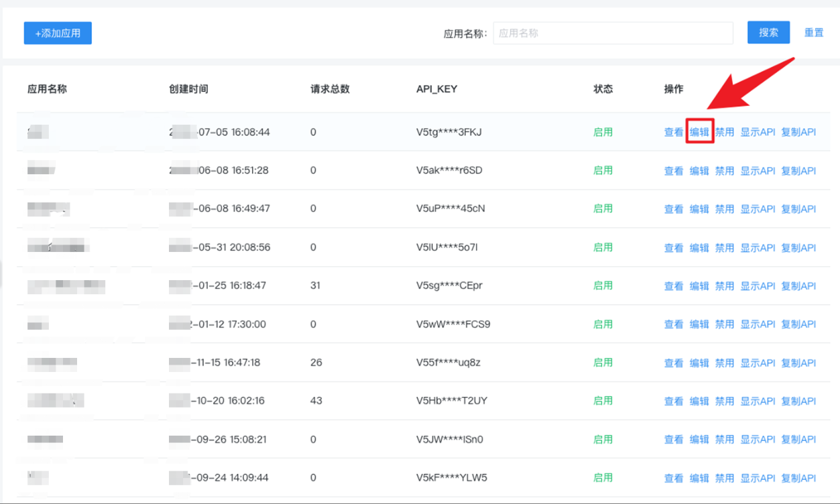Click the 请求总数 column header
This screenshot has width=840, height=504.
click(x=330, y=89)
